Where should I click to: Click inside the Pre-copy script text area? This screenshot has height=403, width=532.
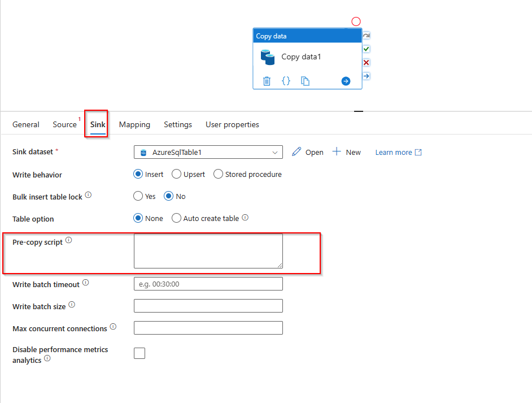point(208,250)
